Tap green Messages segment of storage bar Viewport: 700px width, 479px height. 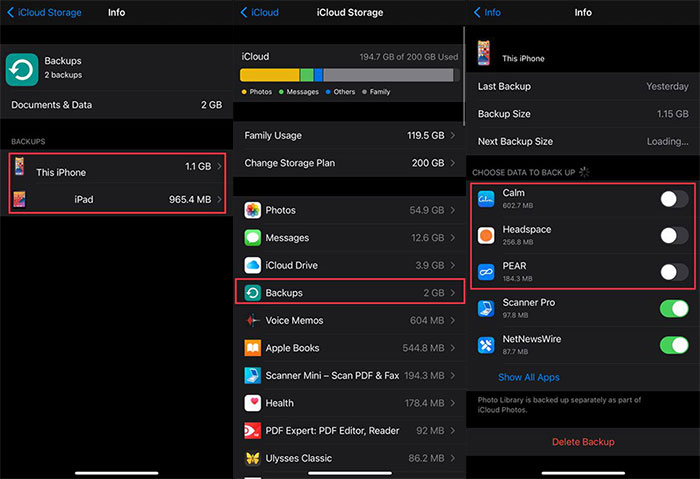[x=307, y=75]
